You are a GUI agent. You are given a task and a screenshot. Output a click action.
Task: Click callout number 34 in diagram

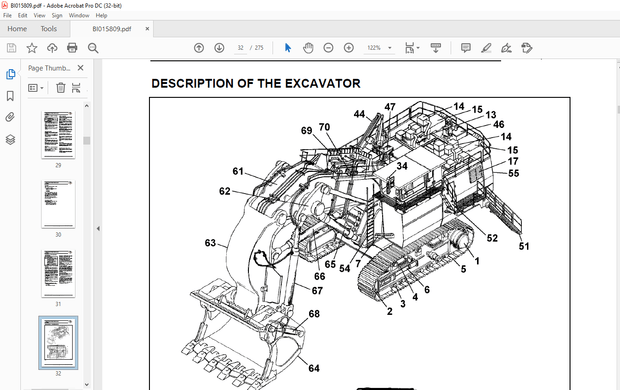click(402, 166)
